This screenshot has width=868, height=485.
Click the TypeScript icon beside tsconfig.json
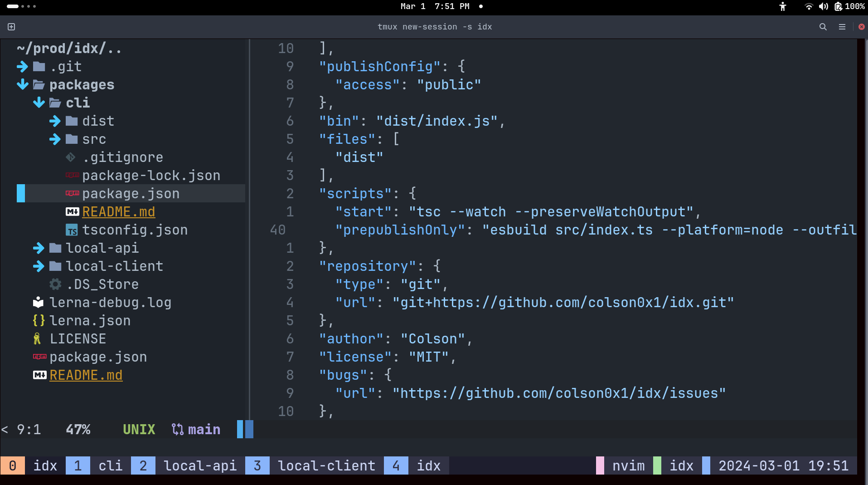pos(72,230)
